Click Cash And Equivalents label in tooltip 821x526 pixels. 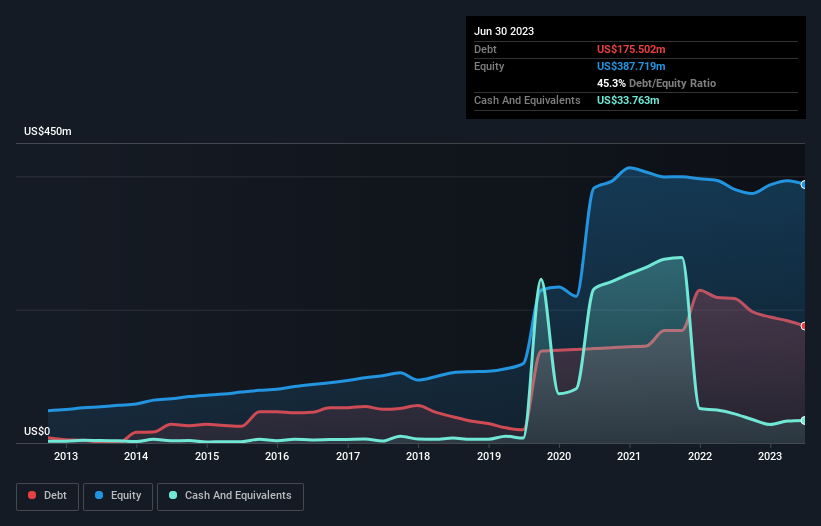(x=527, y=100)
